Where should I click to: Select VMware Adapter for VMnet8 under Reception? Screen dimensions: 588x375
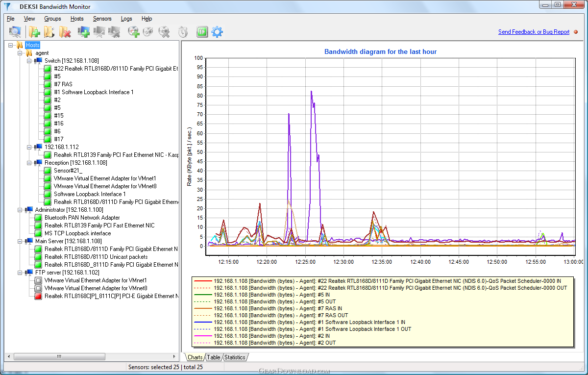(x=105, y=186)
